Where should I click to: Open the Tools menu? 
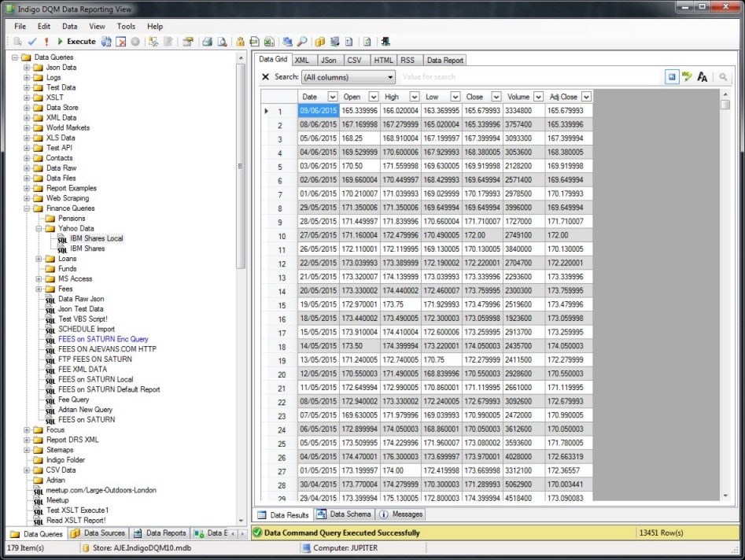127,26
